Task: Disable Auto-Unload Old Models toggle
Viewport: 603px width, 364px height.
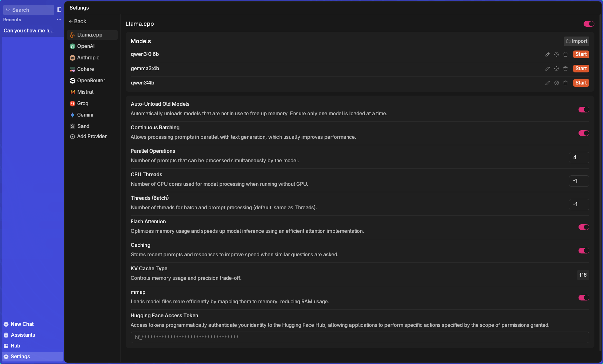Action: coord(584,110)
